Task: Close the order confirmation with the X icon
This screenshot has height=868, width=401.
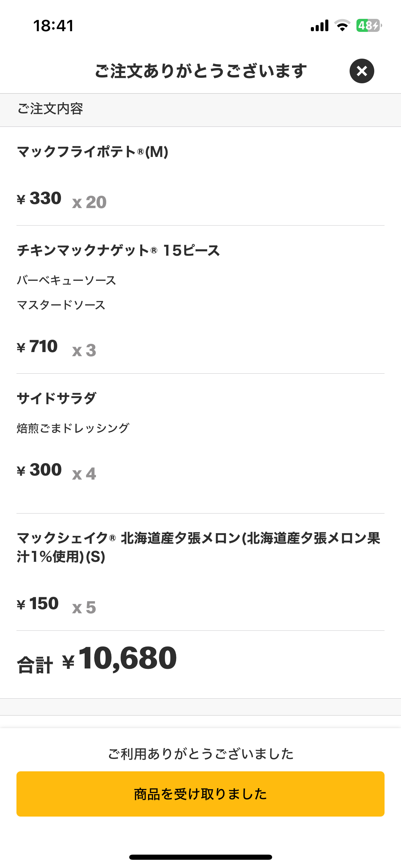Action: pyautogui.click(x=362, y=71)
